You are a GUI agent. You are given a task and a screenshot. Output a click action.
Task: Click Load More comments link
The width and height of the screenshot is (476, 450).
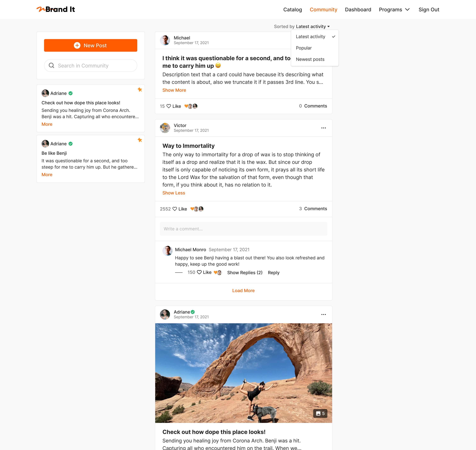243,291
